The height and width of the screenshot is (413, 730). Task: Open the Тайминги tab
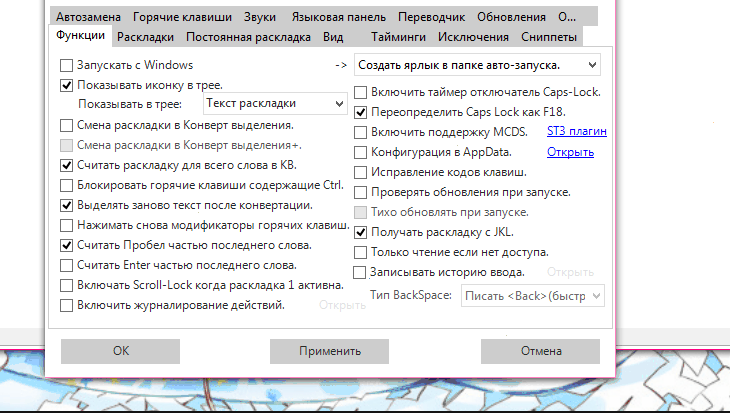click(398, 37)
